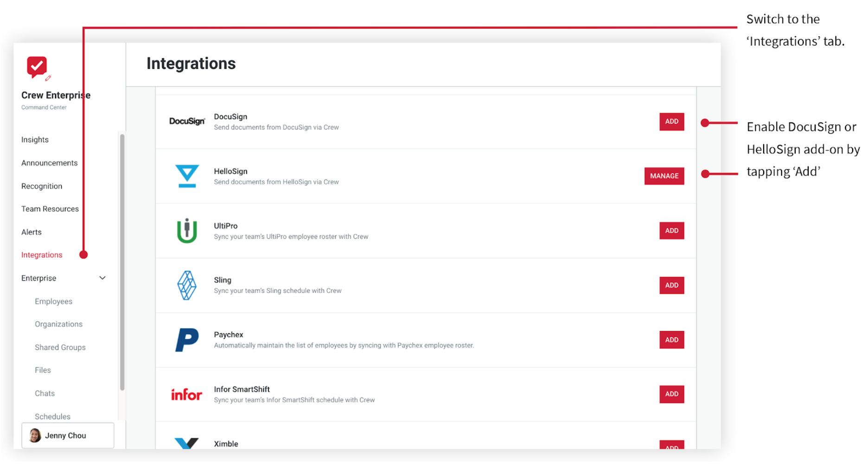Click the Ximble logo
Viewport: 868px width, 465px height.
(186, 443)
